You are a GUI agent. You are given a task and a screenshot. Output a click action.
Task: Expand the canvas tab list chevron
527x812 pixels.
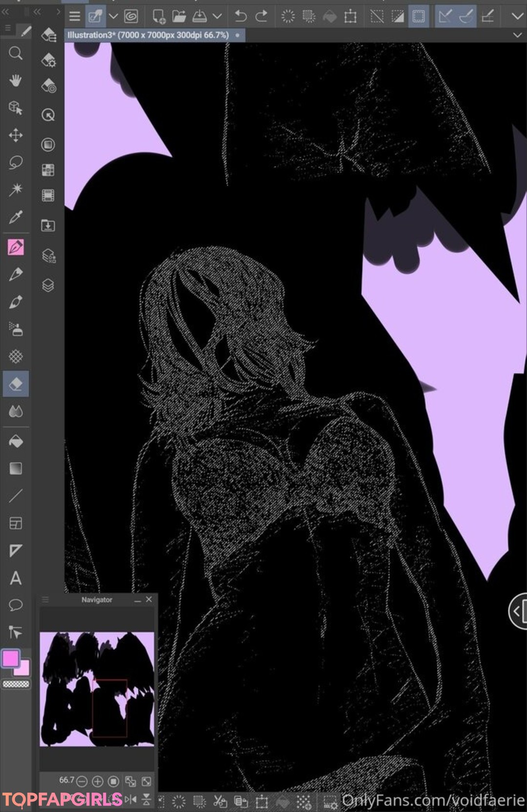pos(517,35)
